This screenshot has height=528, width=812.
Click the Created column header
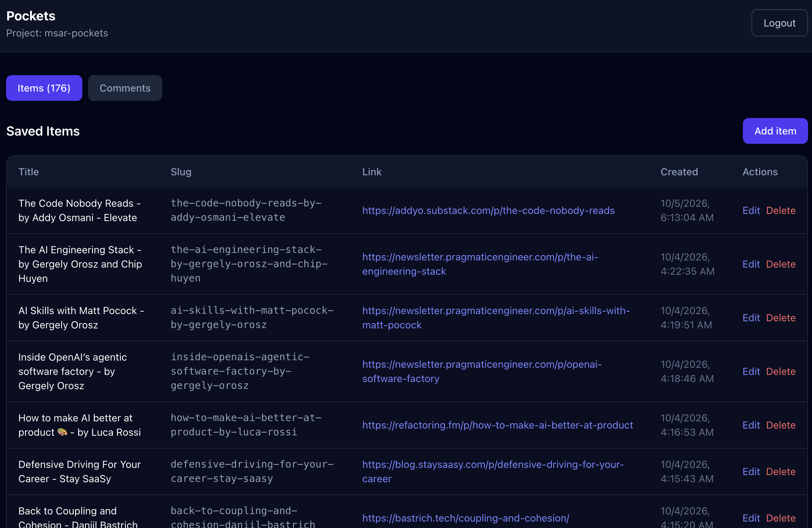tap(679, 172)
